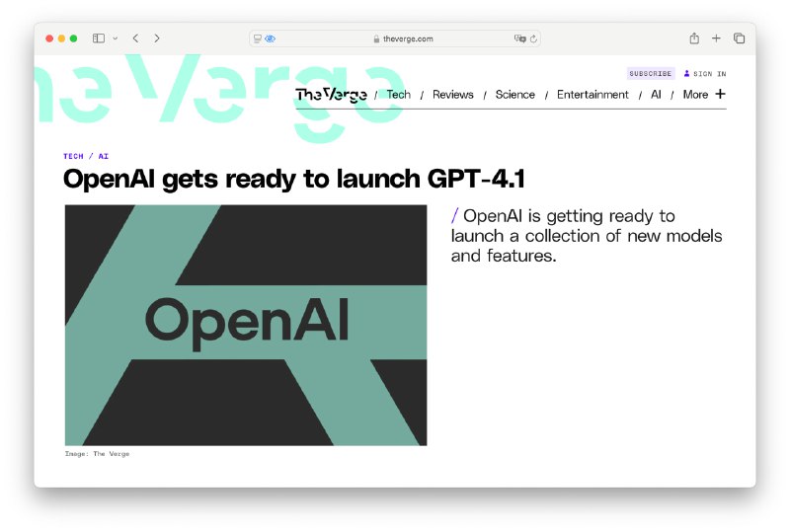Open the Science navigation item
Image resolution: width=790 pixels, height=532 pixels.
(514, 95)
